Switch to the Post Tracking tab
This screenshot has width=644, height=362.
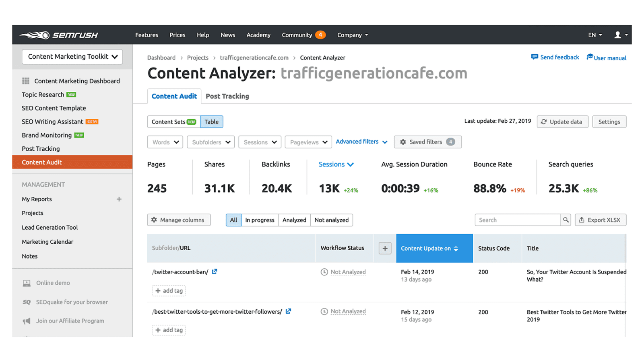pos(227,96)
